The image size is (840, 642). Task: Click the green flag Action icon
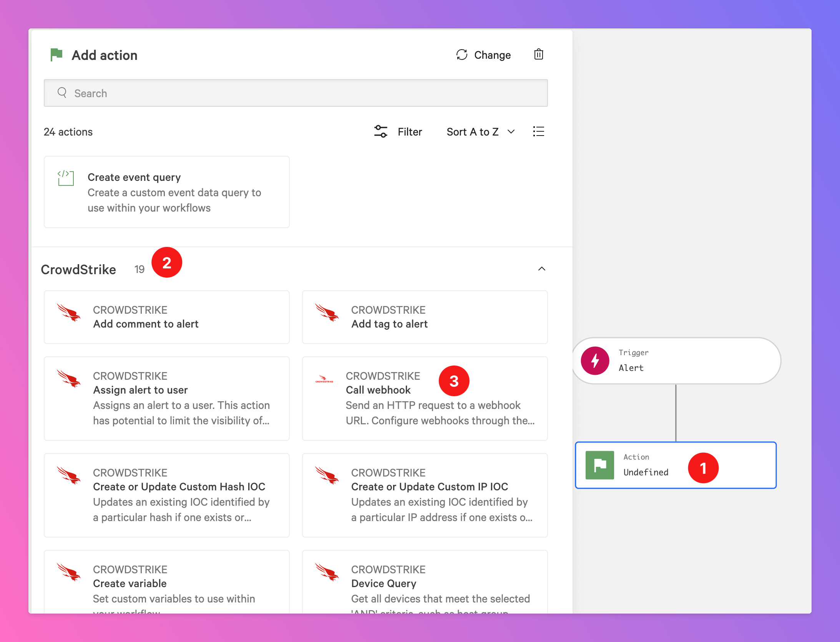[599, 465]
